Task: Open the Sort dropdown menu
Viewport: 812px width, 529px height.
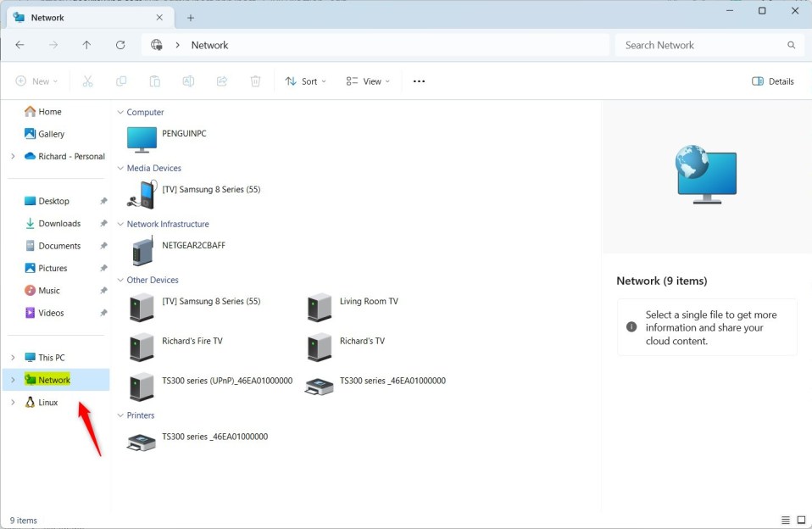Action: coord(306,81)
